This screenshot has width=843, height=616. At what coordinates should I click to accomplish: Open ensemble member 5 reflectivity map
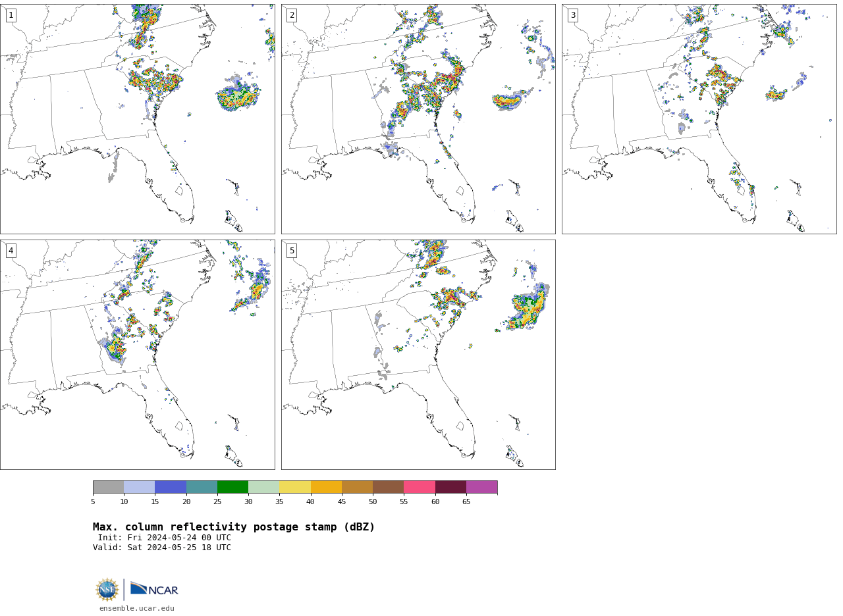pyautogui.click(x=418, y=355)
